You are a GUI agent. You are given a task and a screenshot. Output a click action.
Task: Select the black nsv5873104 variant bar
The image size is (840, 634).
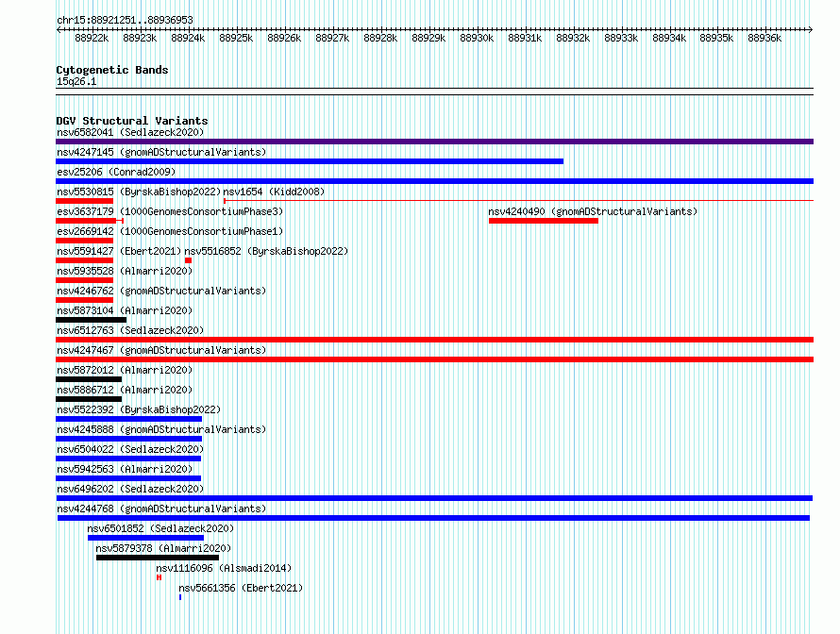91,320
